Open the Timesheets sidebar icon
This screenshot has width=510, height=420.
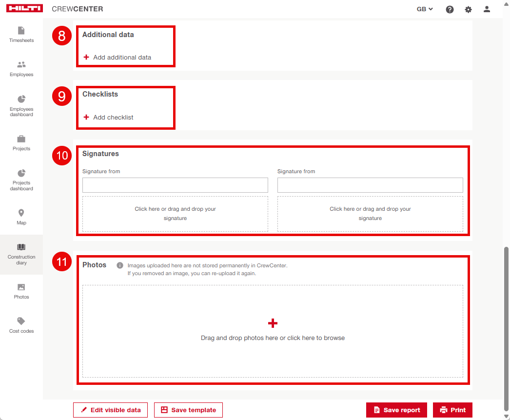pos(21,31)
